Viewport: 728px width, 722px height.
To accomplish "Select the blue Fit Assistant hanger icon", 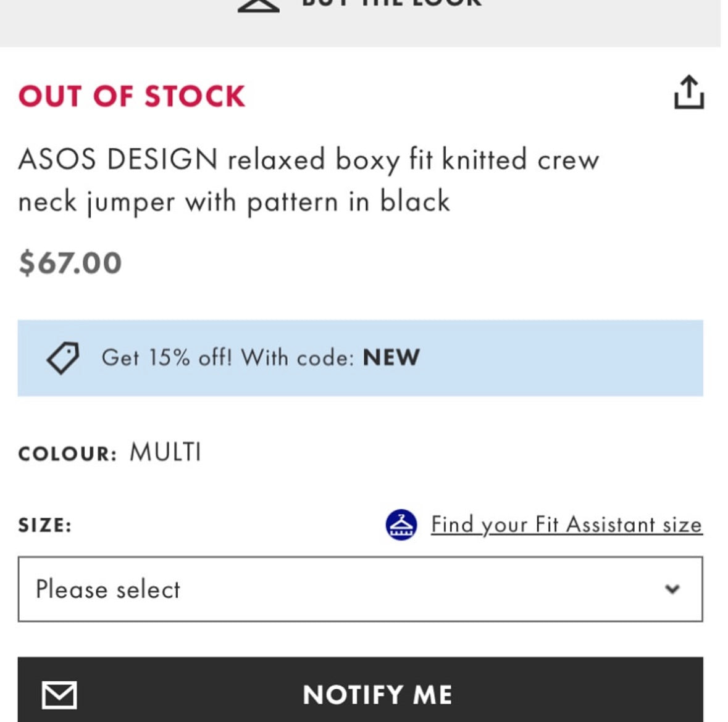I will point(402,524).
